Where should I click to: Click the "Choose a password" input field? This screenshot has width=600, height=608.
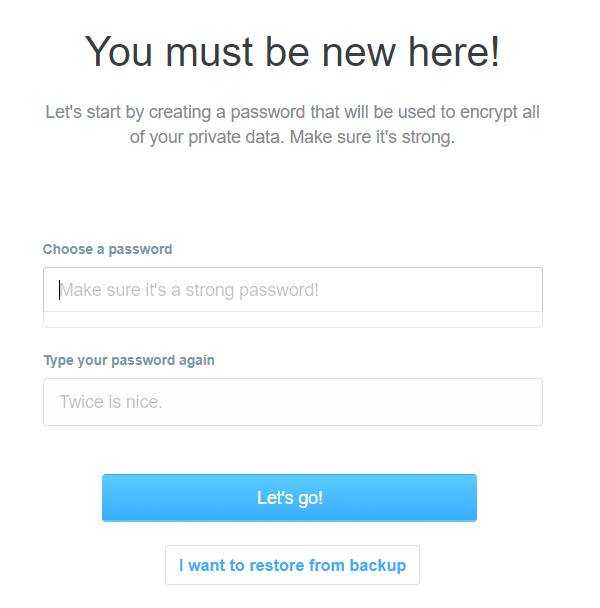tap(292, 290)
